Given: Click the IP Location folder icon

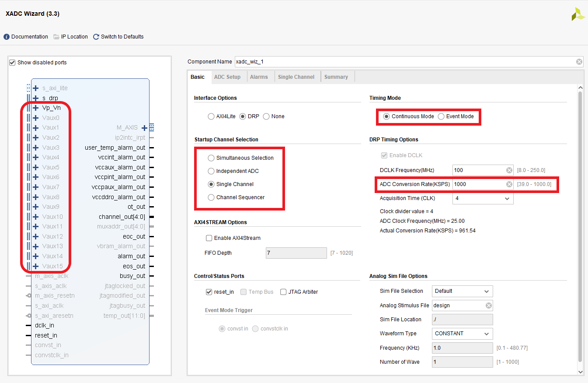Looking at the screenshot, I should pyautogui.click(x=56, y=37).
